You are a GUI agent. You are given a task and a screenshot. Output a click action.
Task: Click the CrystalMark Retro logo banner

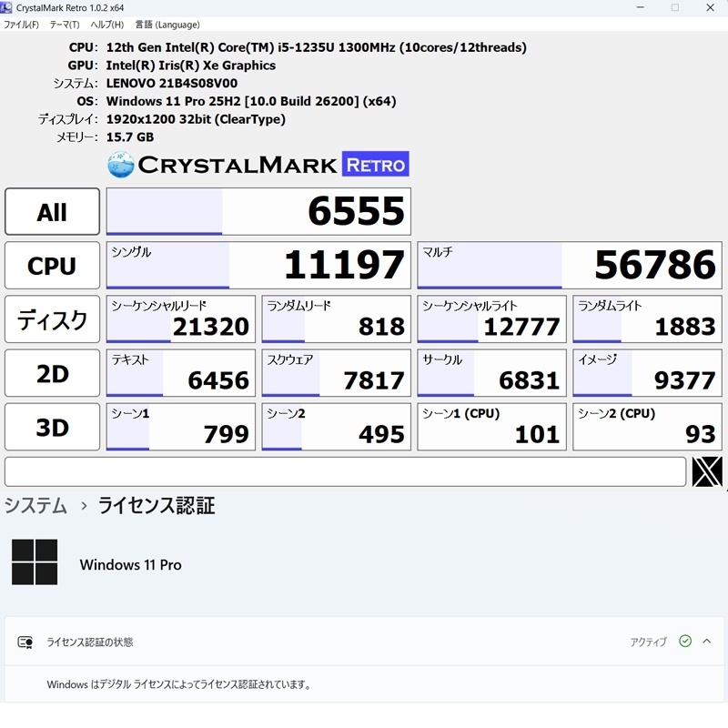(258, 165)
